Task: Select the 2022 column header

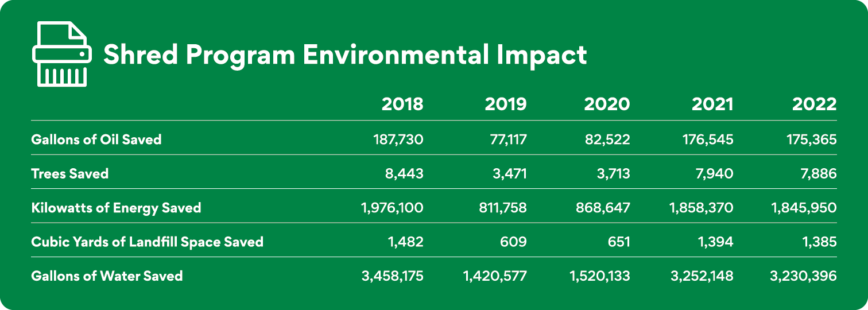Action: tap(813, 104)
